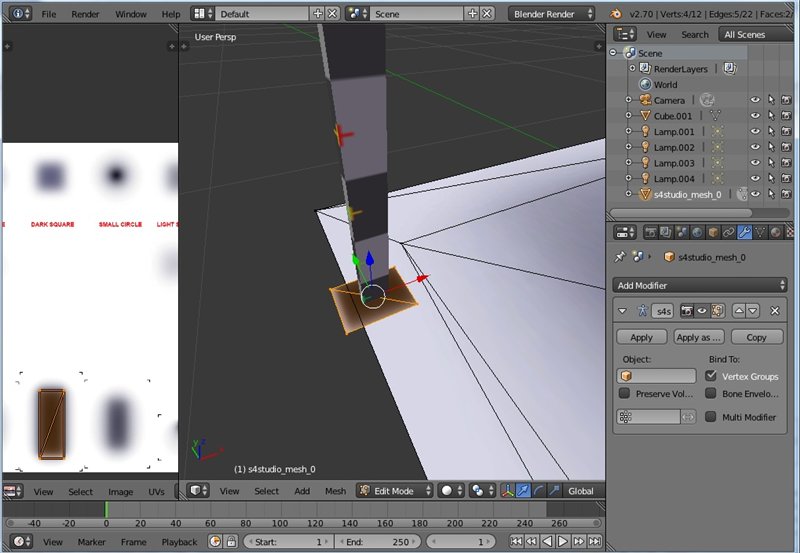
Task: Open the Add Modifier dropdown
Action: click(x=700, y=285)
